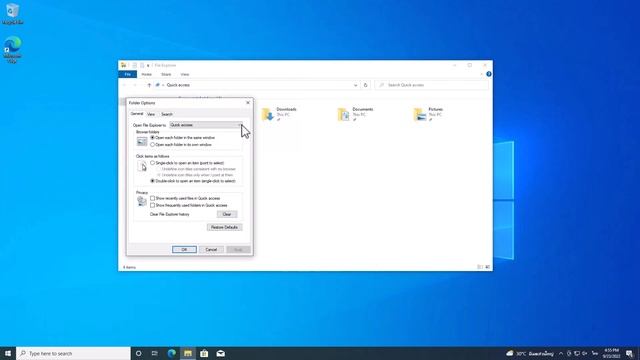
Task: Go up one level with the Up arrow
Action: [149, 85]
